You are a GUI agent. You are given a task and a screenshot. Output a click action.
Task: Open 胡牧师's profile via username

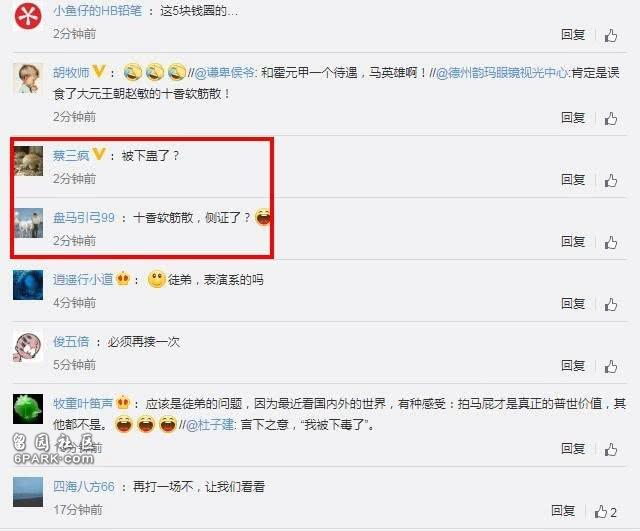(x=71, y=73)
